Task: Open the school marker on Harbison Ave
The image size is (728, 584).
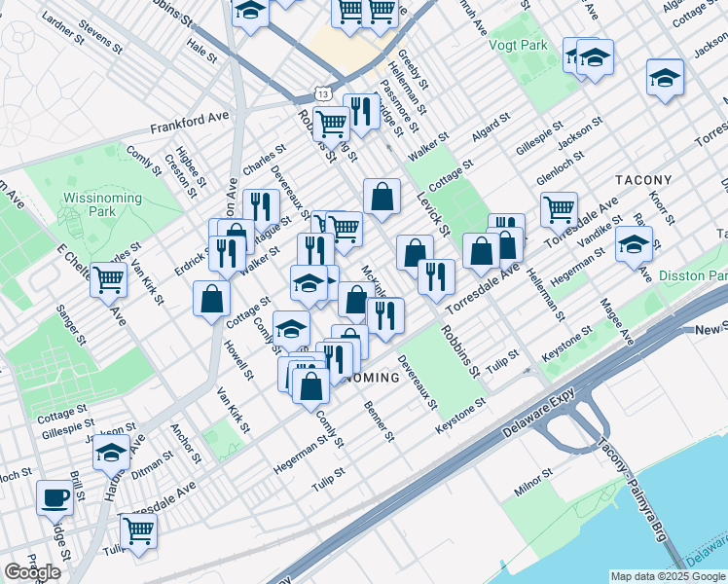Action: (x=111, y=454)
